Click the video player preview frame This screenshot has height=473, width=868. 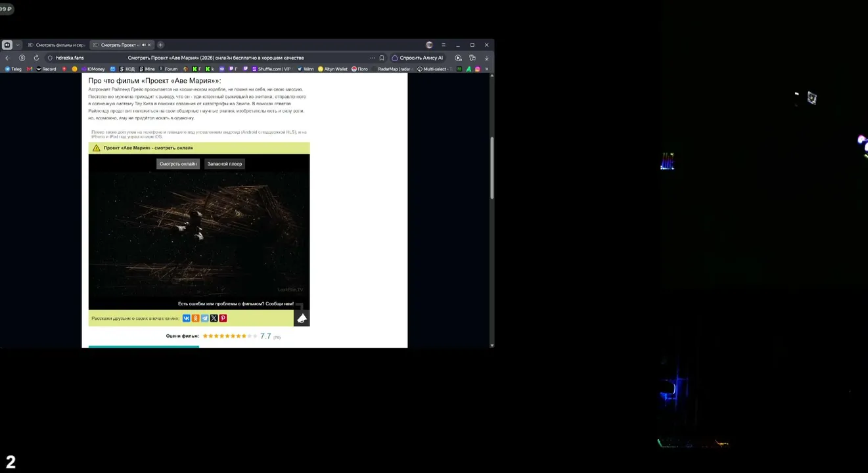coord(199,233)
